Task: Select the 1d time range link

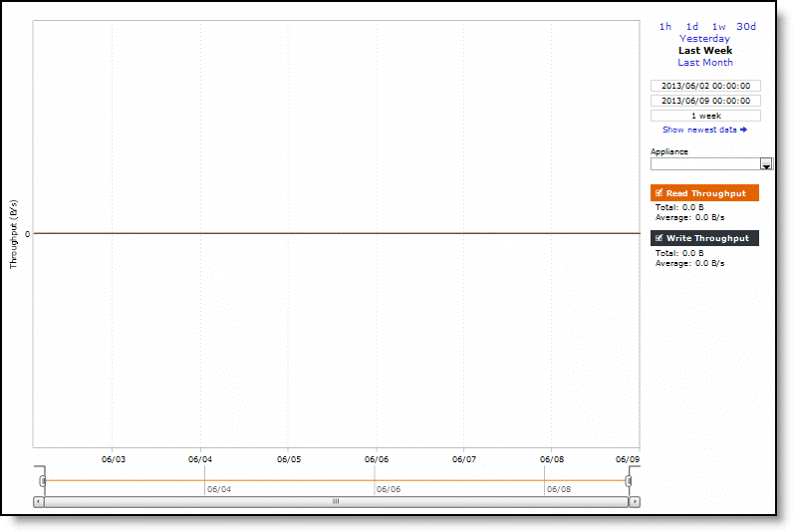Action: [x=692, y=26]
